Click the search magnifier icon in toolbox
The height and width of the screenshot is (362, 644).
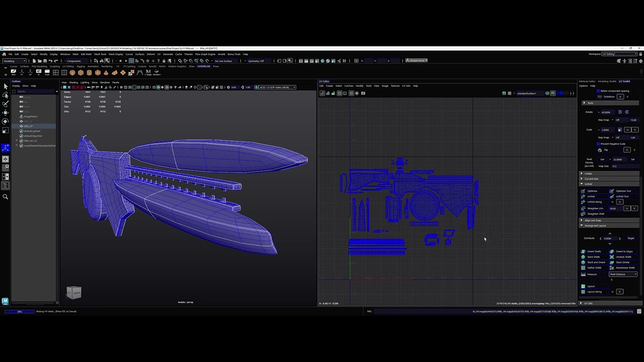click(x=6, y=197)
